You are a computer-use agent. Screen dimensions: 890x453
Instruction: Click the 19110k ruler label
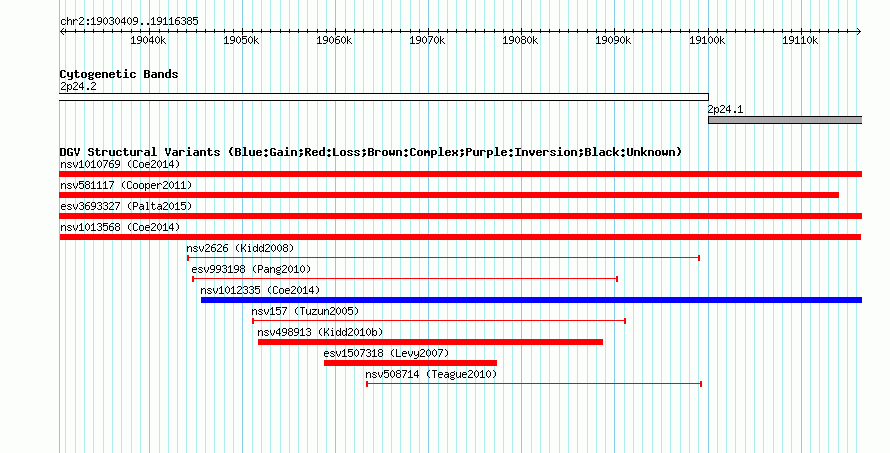pos(800,40)
